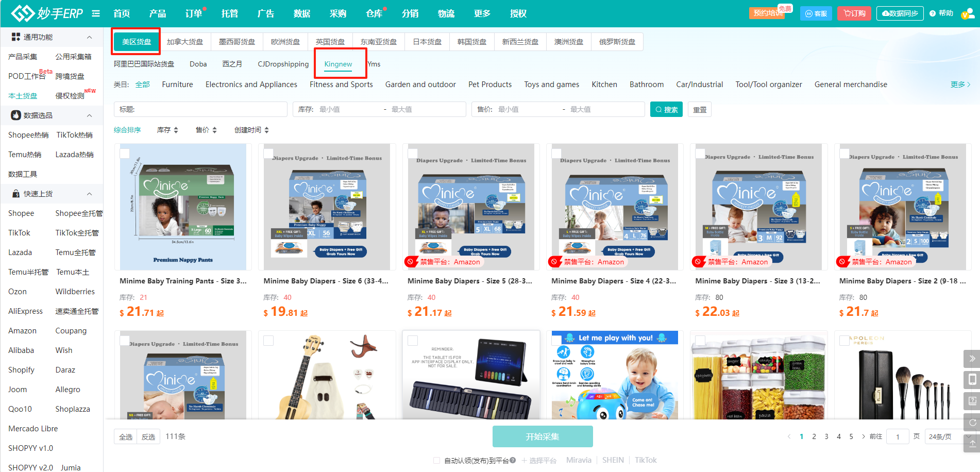Check Minime Baby Diapers Size 3 checkbox
980x472 pixels.
coord(700,153)
